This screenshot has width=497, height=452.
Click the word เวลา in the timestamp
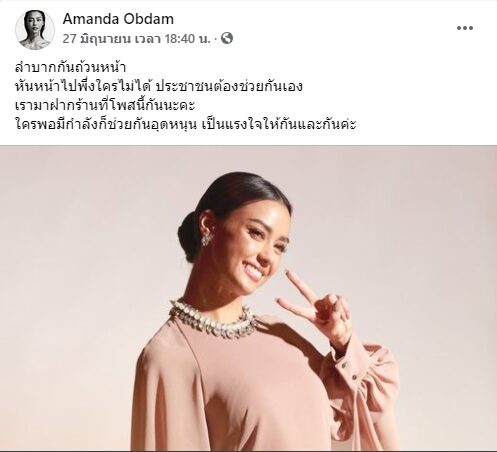coord(148,39)
